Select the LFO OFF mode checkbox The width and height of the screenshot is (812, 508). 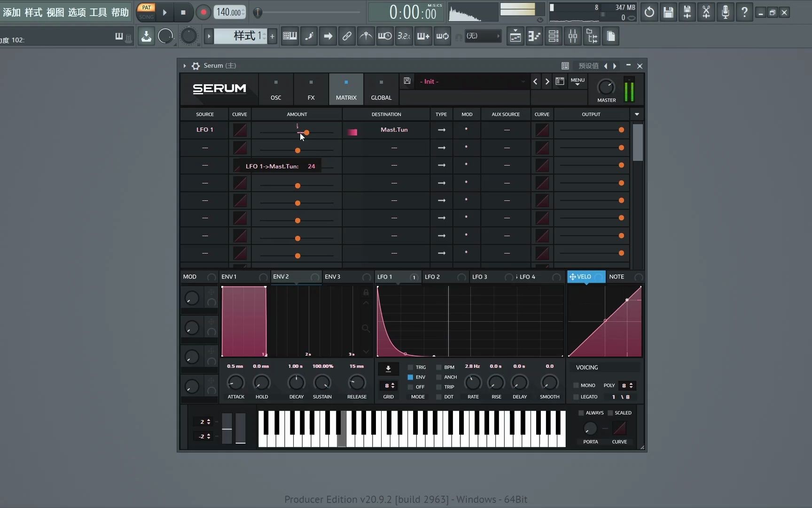click(410, 387)
